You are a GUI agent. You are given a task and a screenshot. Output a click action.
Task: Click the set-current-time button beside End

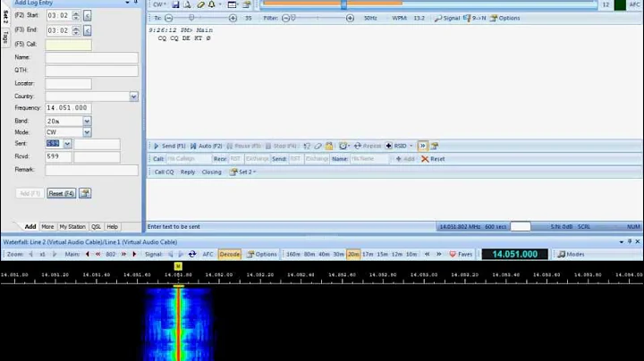(x=87, y=30)
